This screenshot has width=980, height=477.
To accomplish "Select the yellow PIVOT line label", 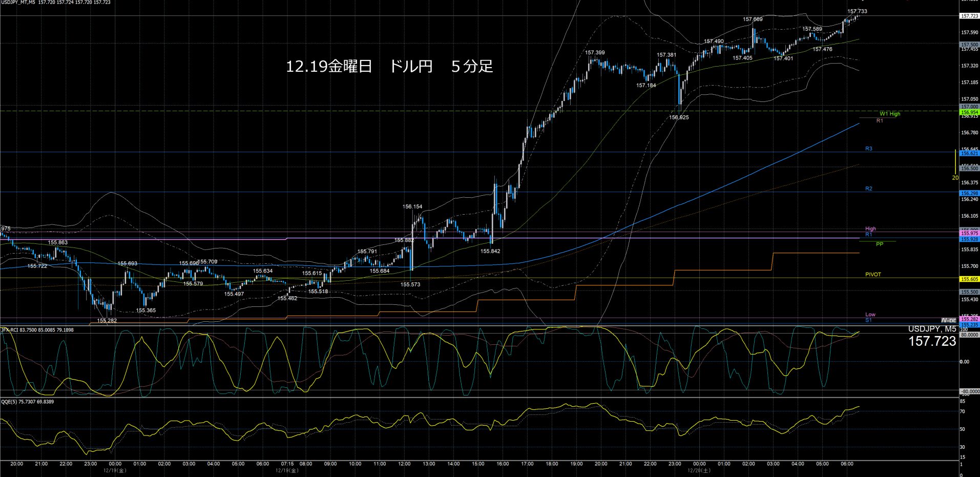I will coord(873,275).
